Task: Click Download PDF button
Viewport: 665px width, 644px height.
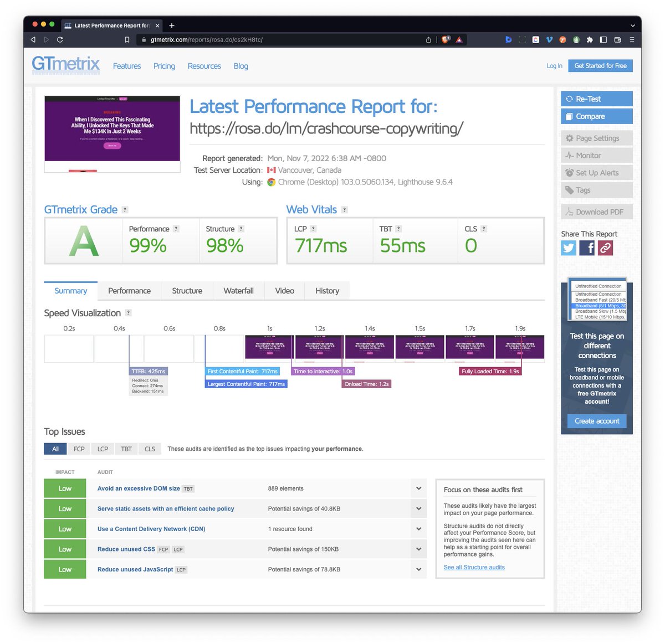Action: pyautogui.click(x=597, y=212)
